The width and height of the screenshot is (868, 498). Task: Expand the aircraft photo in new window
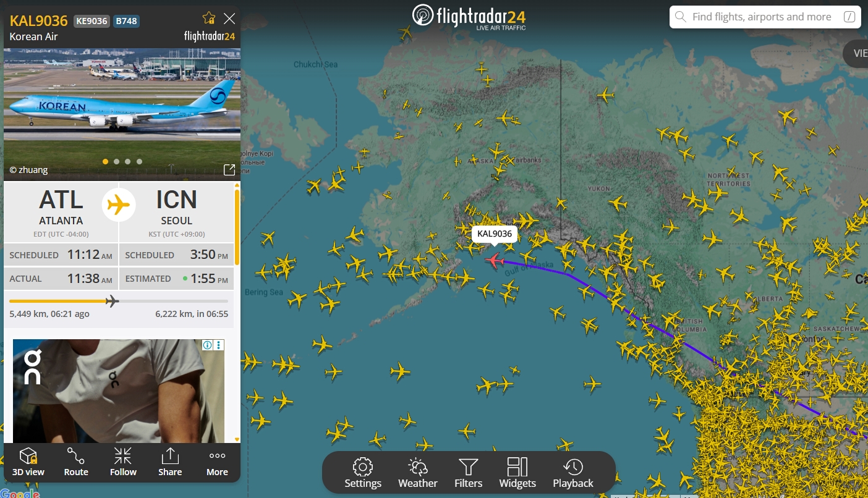click(229, 169)
